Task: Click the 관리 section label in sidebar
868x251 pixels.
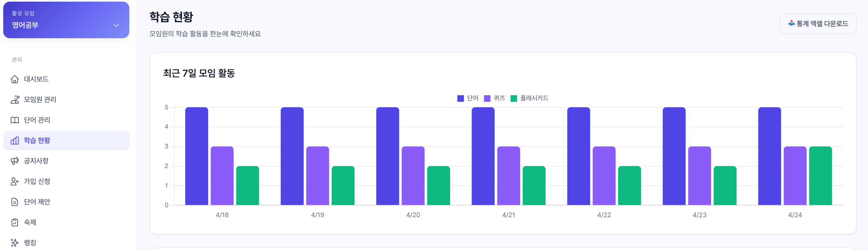Action: click(x=17, y=60)
